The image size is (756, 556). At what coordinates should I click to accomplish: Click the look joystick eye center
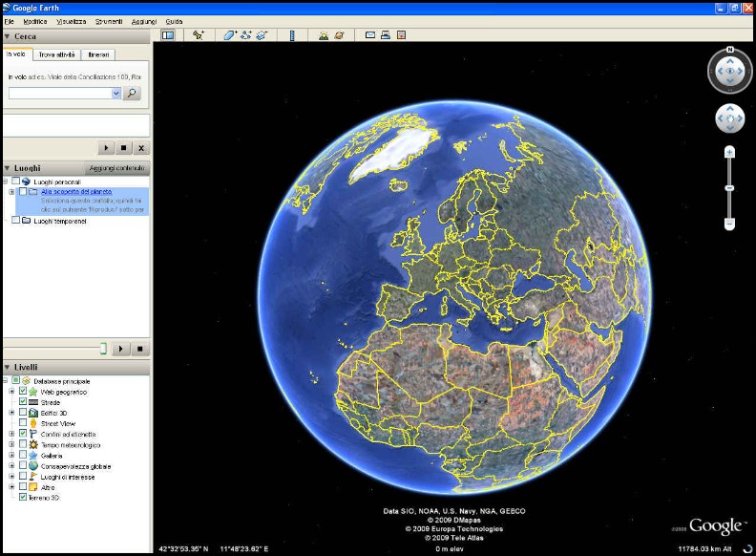[729, 72]
